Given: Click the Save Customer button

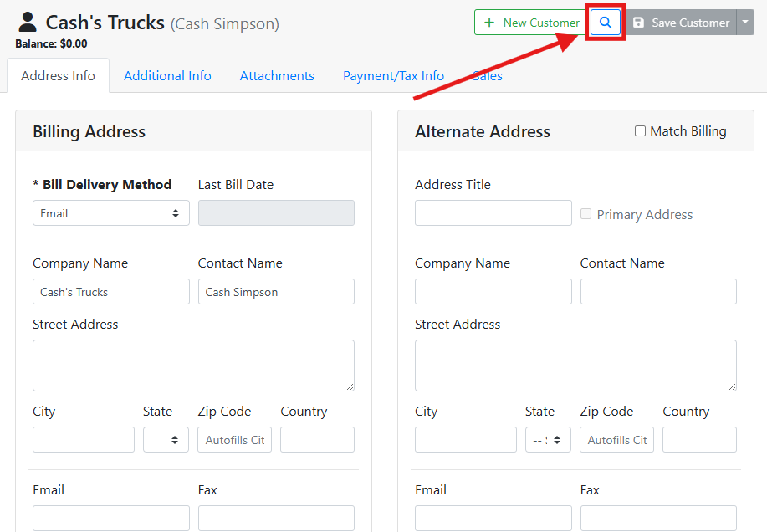Looking at the screenshot, I should point(681,23).
